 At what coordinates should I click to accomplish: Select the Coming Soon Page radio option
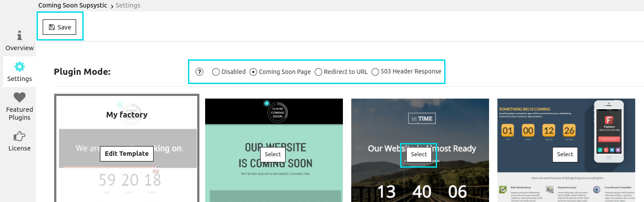click(253, 72)
